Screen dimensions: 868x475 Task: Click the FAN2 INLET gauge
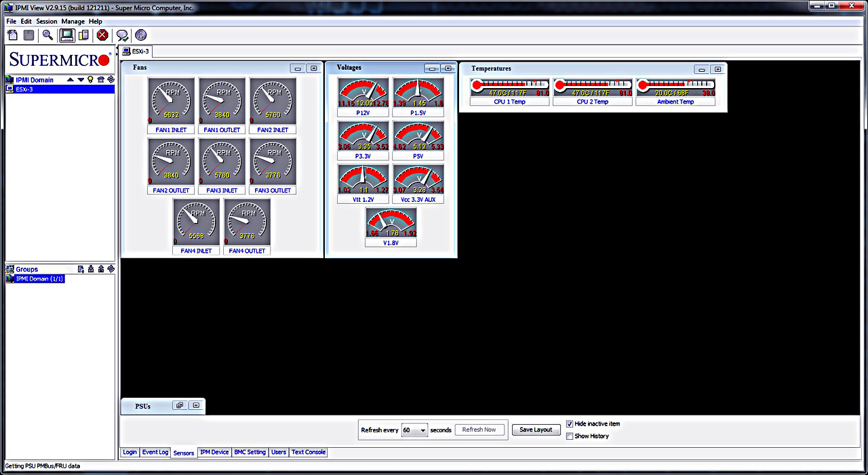coord(273,101)
